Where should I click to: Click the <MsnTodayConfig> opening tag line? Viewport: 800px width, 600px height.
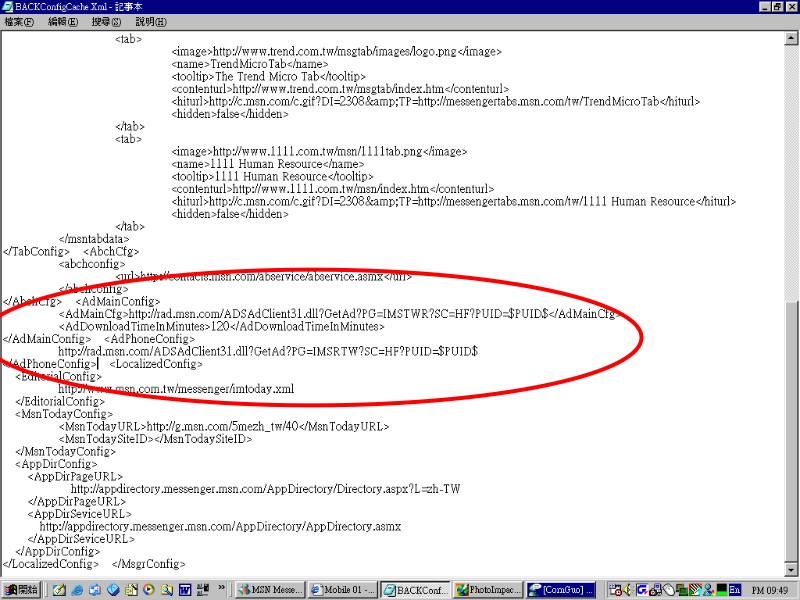click(64, 414)
